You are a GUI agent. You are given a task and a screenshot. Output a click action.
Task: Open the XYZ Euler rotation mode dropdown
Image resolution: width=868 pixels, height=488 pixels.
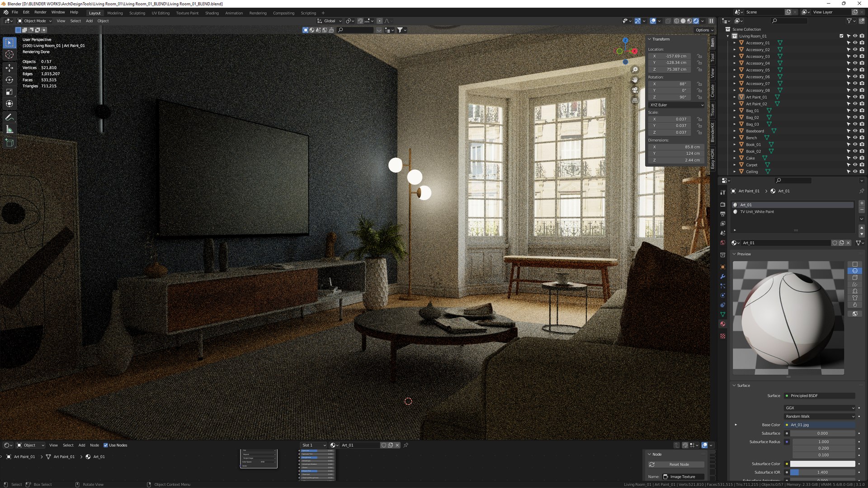point(676,105)
